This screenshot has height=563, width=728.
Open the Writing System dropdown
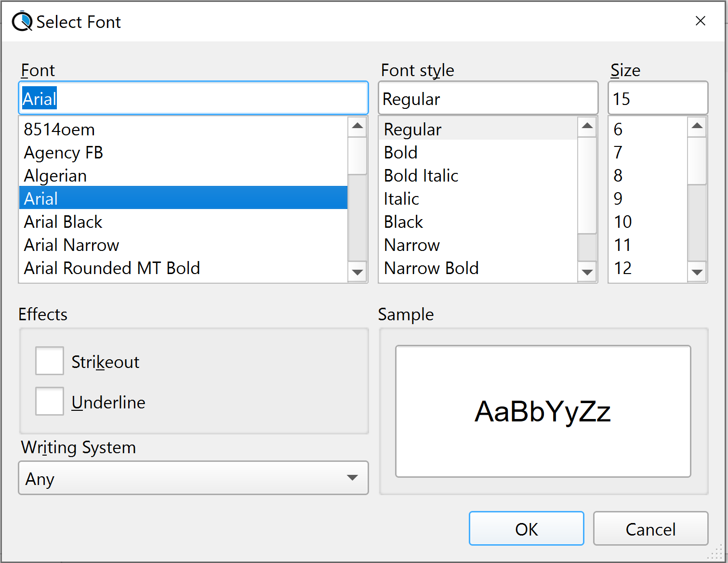[x=193, y=478]
